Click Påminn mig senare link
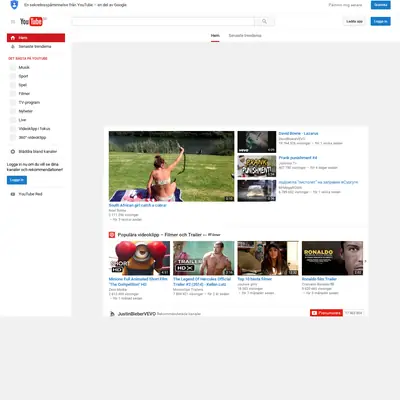This screenshot has width=400, height=400. coord(345,5)
